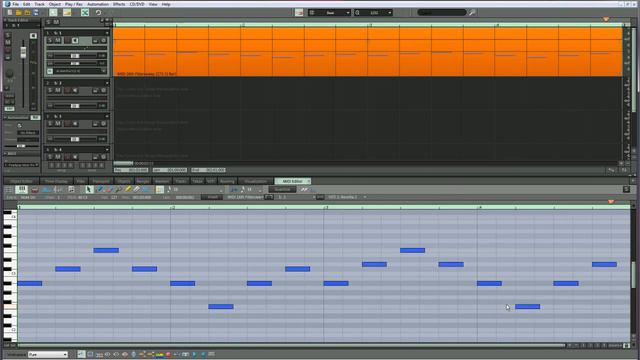Viewport: 640px width, 360px height.
Task: Click the magnifier search icon beside search field
Action: pyautogui.click(x=472, y=13)
